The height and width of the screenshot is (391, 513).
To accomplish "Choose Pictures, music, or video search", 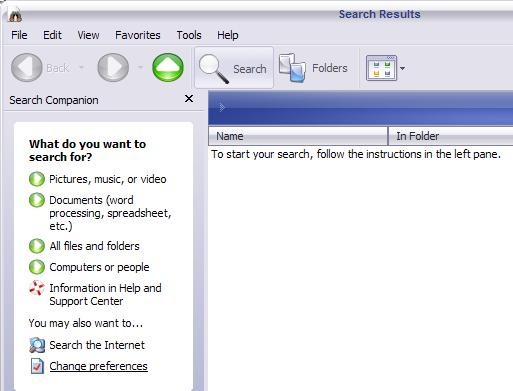I will 108,179.
